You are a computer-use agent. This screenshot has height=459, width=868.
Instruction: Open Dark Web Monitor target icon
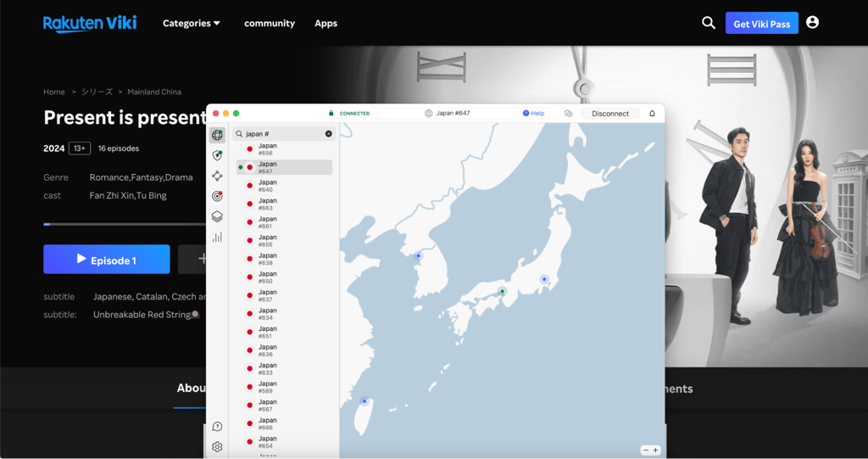click(x=217, y=196)
